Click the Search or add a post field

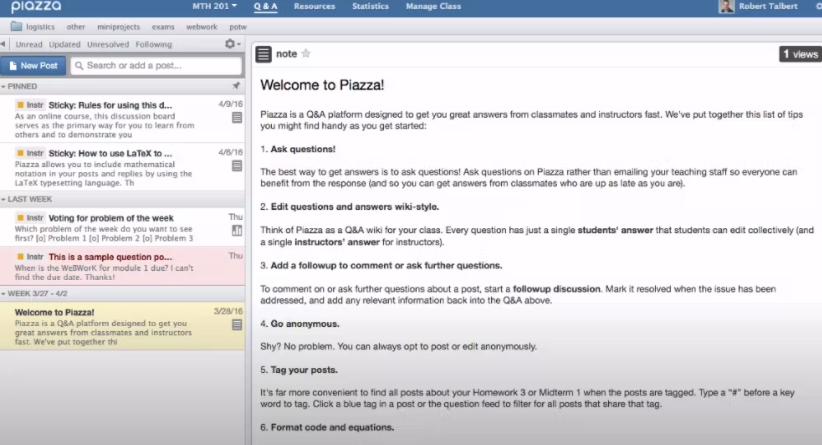tap(156, 66)
